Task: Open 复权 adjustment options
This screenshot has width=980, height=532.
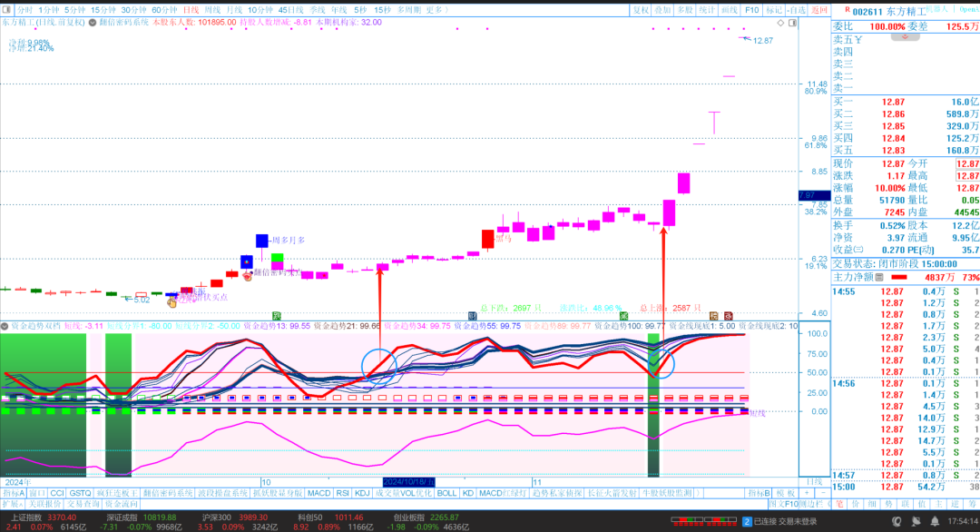Action: tap(642, 10)
